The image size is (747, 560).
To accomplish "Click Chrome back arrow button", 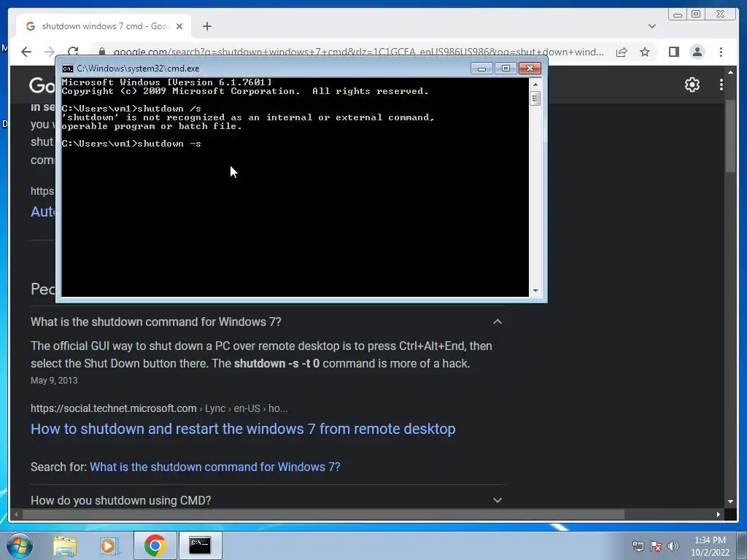I will coord(26,52).
